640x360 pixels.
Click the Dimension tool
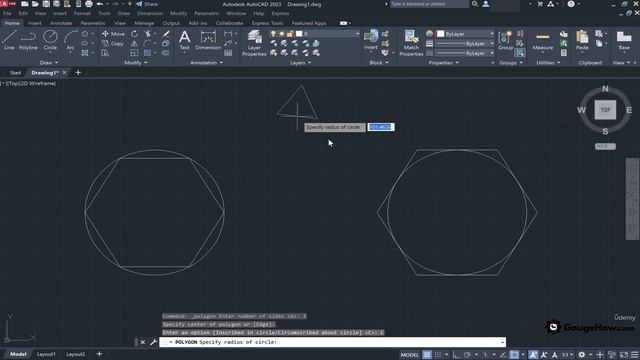(x=208, y=40)
